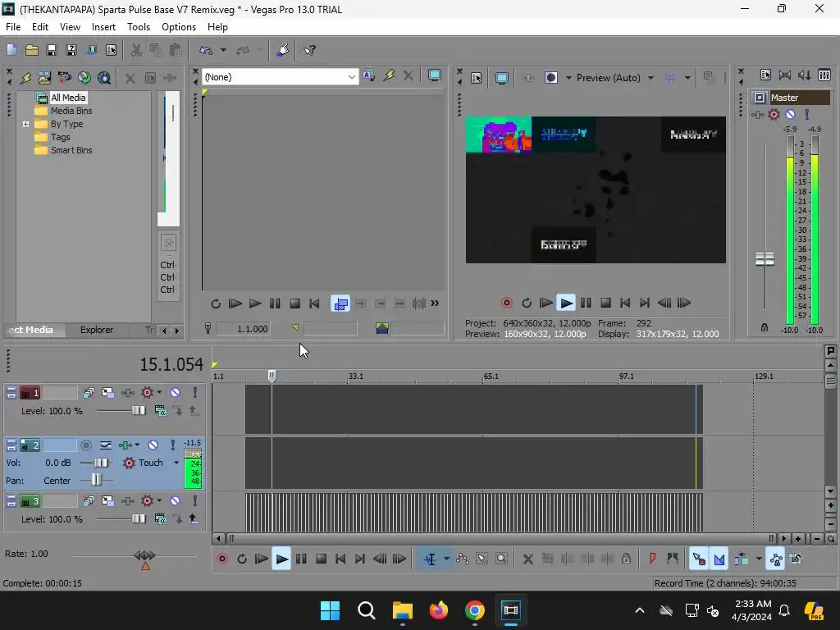The height and width of the screenshot is (630, 840).
Task: Toggle Loop Playback on the timeline transport
Action: point(242,559)
